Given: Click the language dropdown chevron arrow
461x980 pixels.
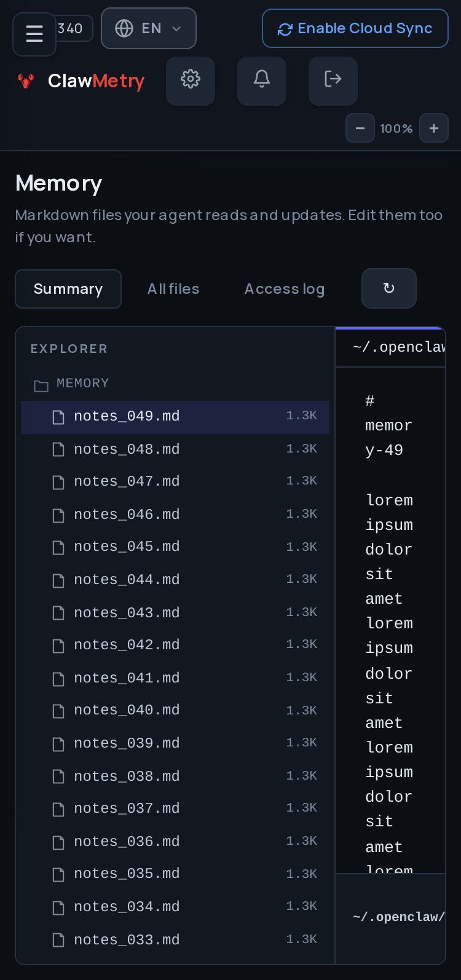Looking at the screenshot, I should pyautogui.click(x=176, y=29).
